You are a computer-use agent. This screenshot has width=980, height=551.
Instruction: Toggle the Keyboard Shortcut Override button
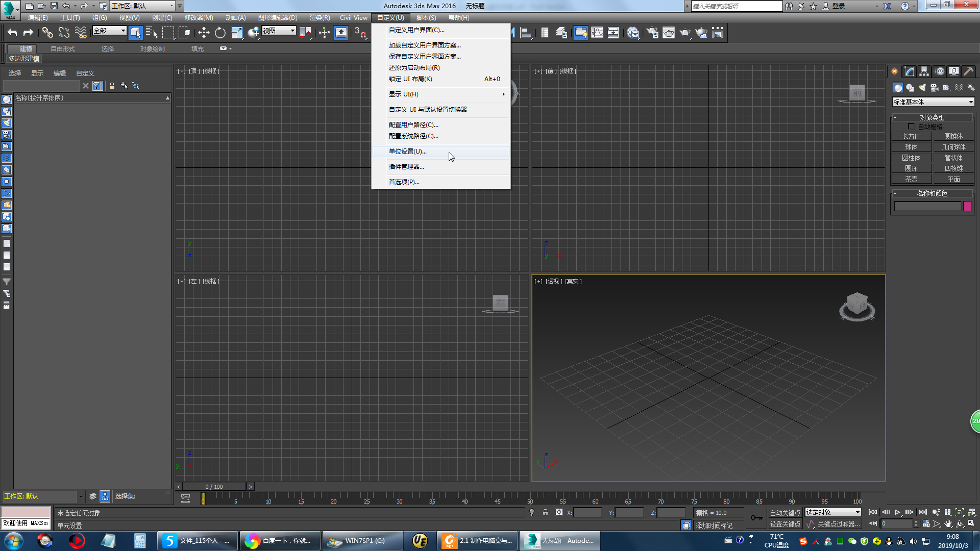point(341,33)
